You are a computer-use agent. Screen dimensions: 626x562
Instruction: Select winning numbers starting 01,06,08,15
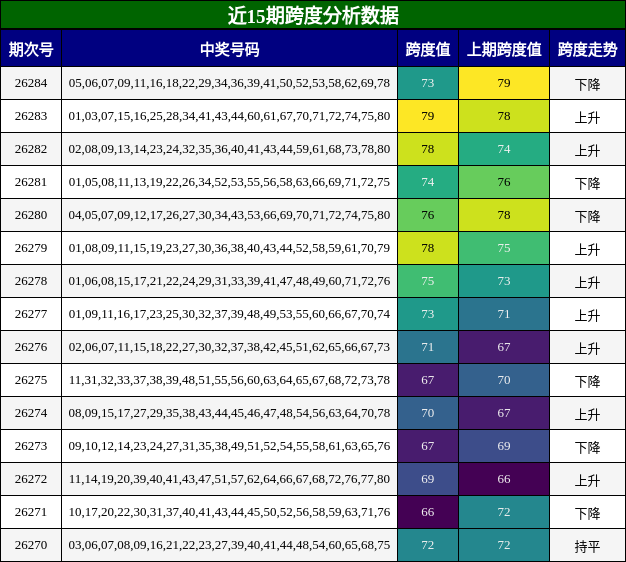pyautogui.click(x=229, y=281)
